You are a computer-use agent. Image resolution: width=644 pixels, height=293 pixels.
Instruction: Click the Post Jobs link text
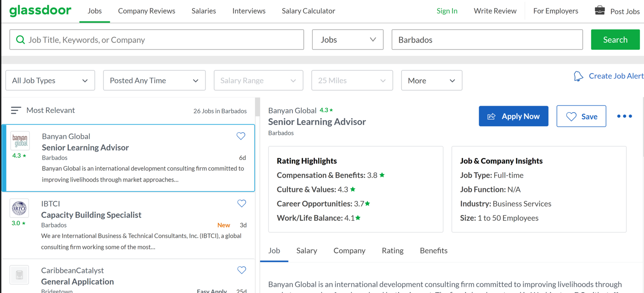[625, 11]
